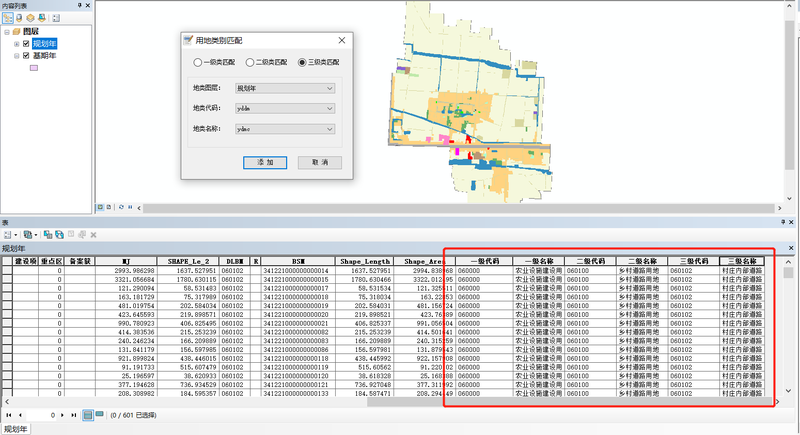Go to first record

coord(9,415)
